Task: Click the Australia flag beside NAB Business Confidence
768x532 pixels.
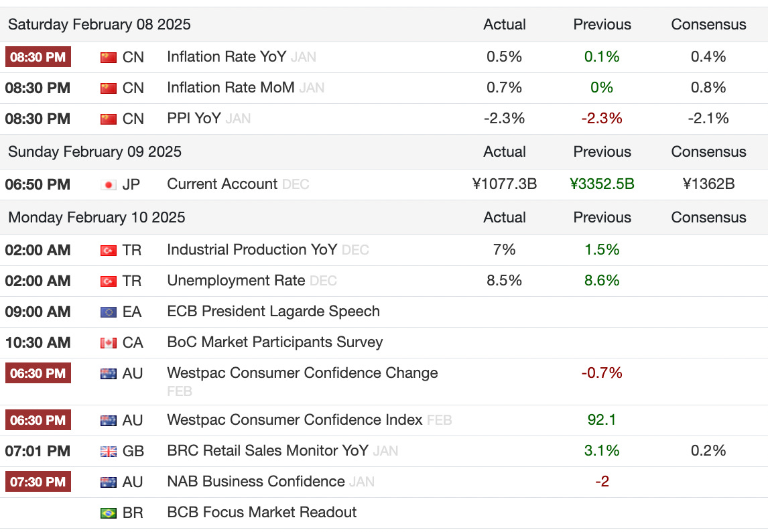Action: (x=108, y=482)
